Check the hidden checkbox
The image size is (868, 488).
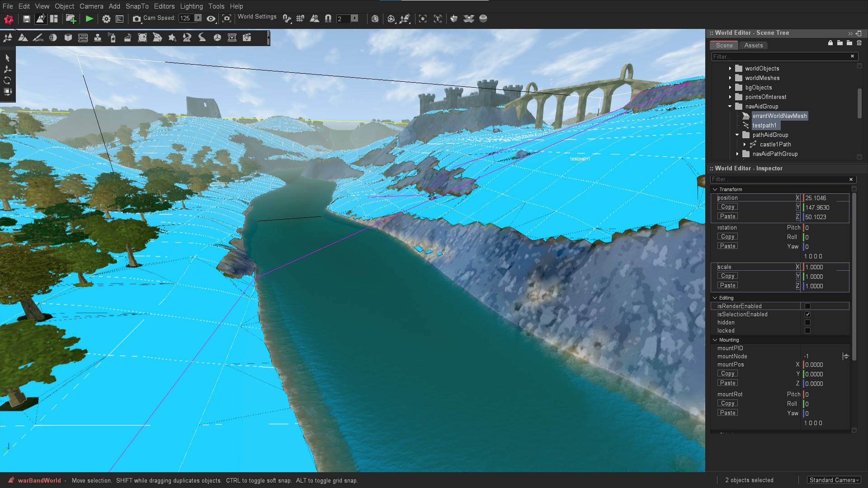pos(807,323)
